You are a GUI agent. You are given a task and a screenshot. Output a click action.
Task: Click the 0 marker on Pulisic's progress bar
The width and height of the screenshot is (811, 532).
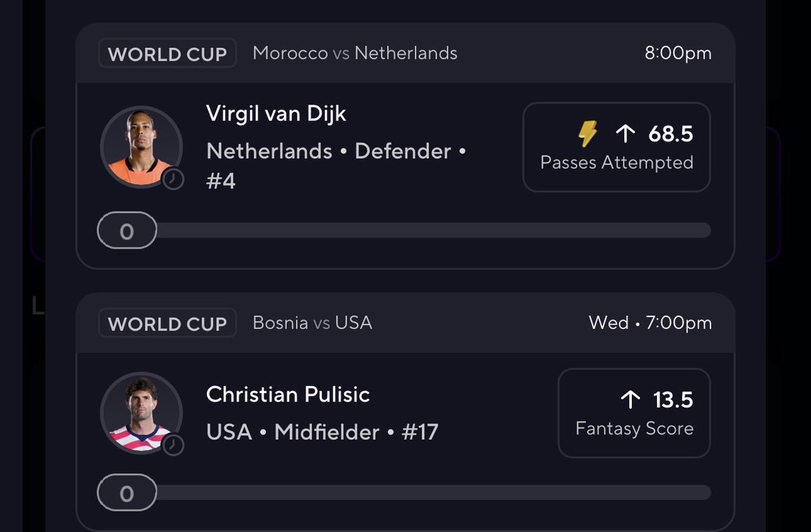pyautogui.click(x=127, y=493)
